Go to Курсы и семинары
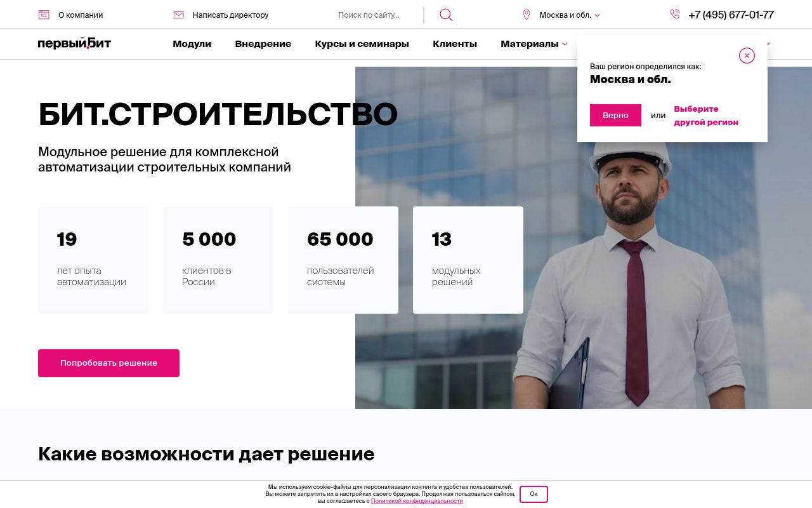Viewport: 812px width, 508px height. point(362,44)
